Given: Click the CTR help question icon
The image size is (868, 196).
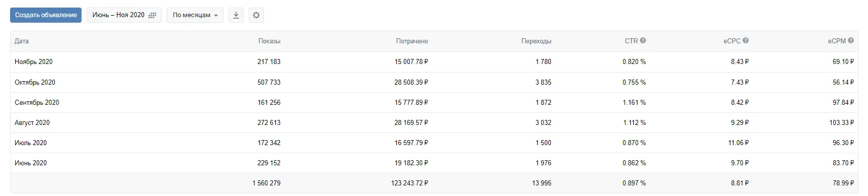Looking at the screenshot, I should (643, 41).
